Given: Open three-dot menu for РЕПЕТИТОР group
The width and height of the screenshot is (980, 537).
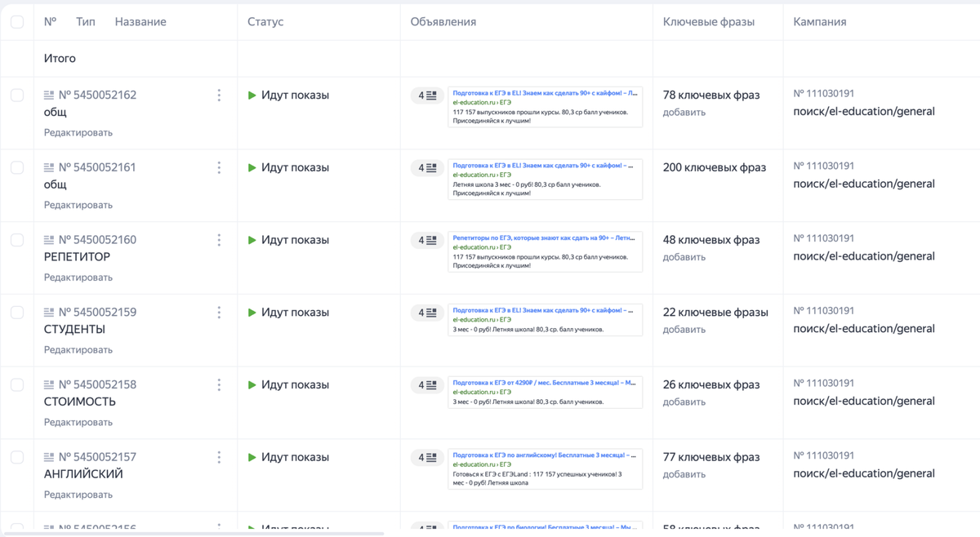Looking at the screenshot, I should coord(219,240).
